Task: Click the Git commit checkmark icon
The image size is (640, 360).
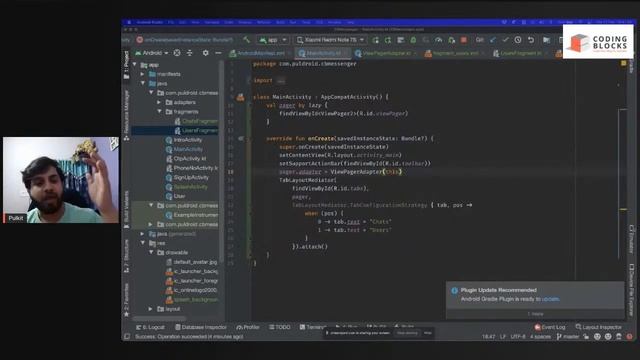Action: click(x=506, y=40)
